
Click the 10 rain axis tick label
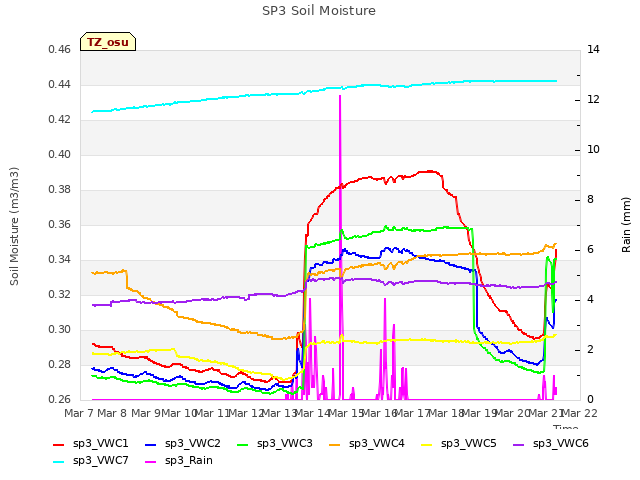593,149
